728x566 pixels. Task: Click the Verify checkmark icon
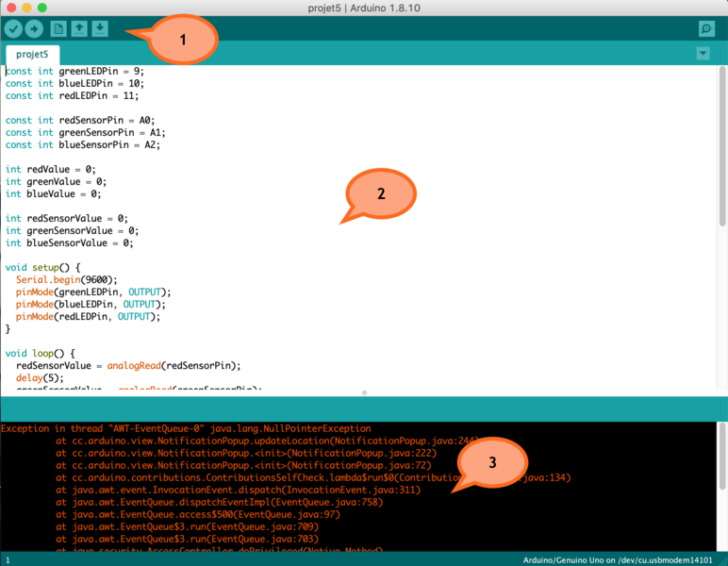[13, 29]
